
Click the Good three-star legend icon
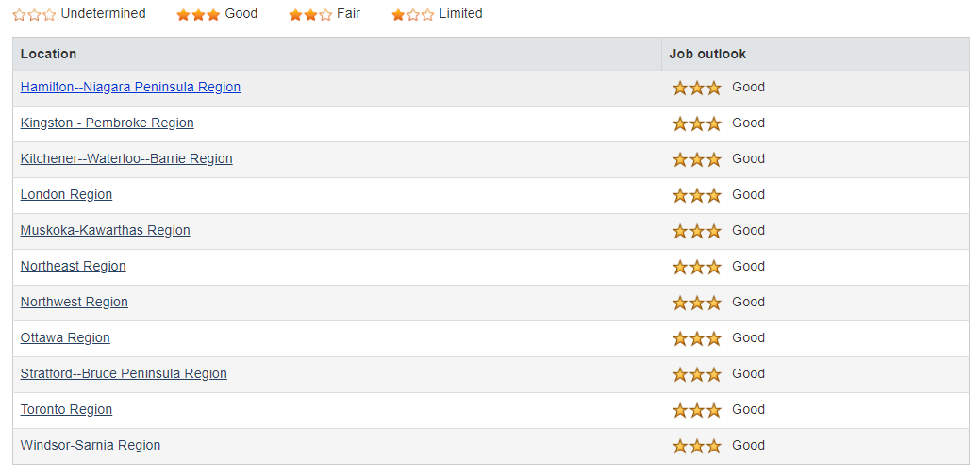click(198, 14)
